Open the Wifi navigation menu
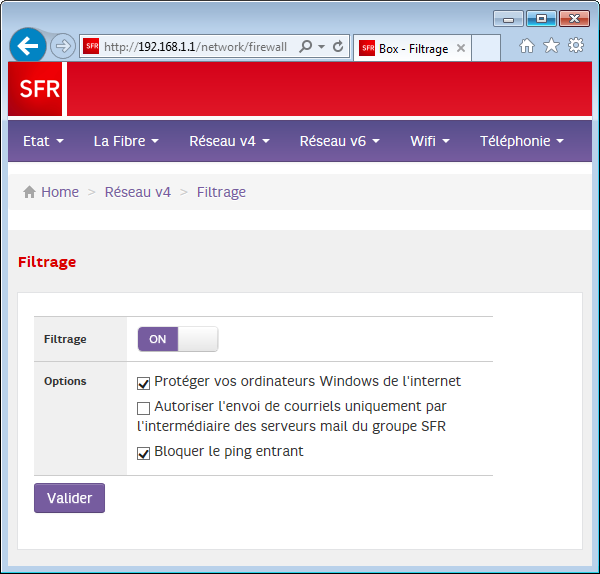Viewport: 600px width, 574px height. point(430,141)
